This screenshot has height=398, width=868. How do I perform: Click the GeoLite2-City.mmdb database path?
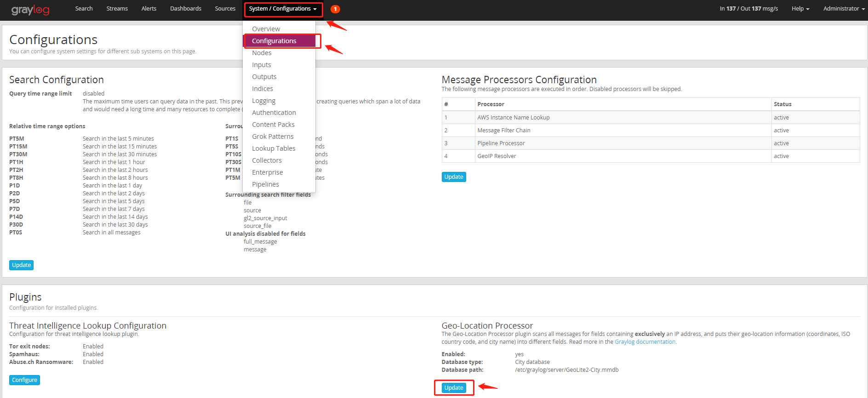click(x=567, y=370)
